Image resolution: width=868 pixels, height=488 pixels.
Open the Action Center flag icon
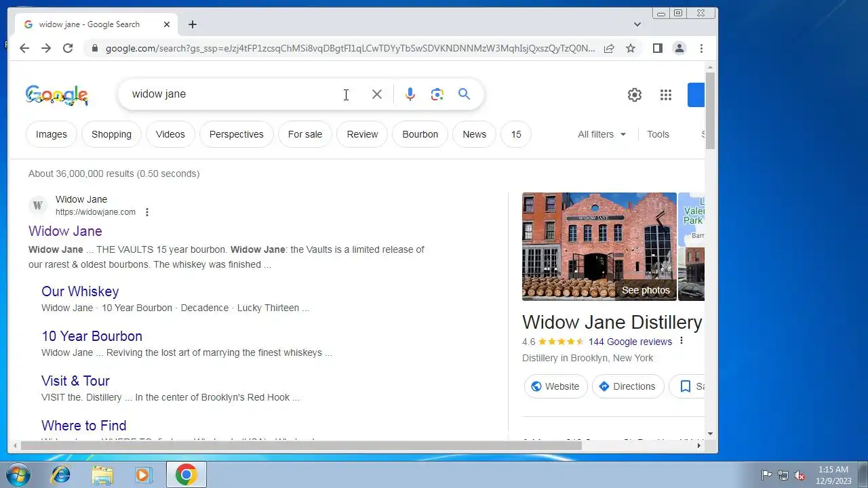[x=766, y=475]
